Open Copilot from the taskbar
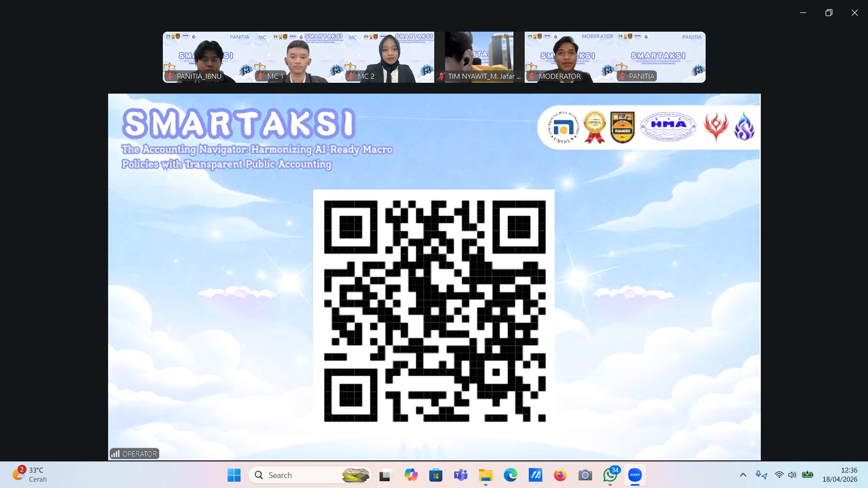This screenshot has width=868, height=488. click(x=411, y=475)
